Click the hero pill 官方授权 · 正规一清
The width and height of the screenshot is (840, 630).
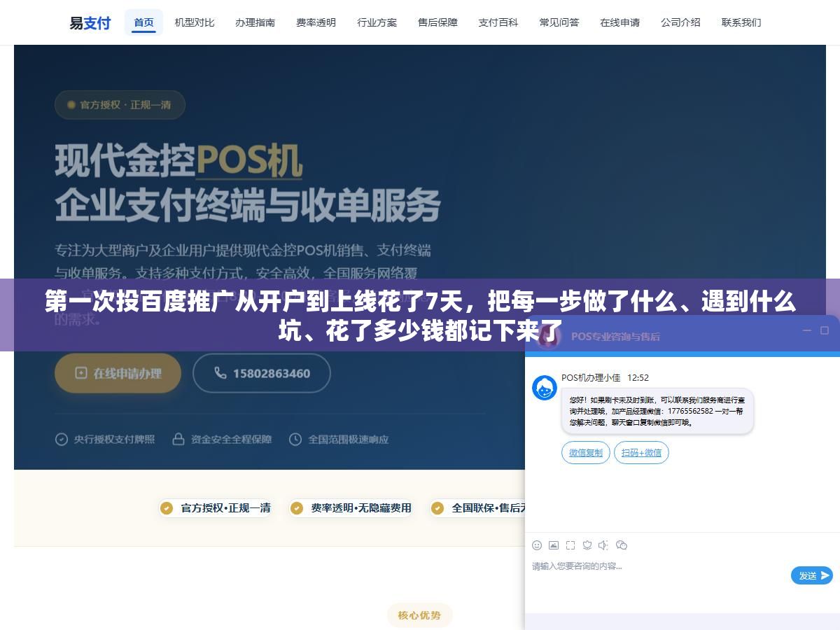pos(120,105)
